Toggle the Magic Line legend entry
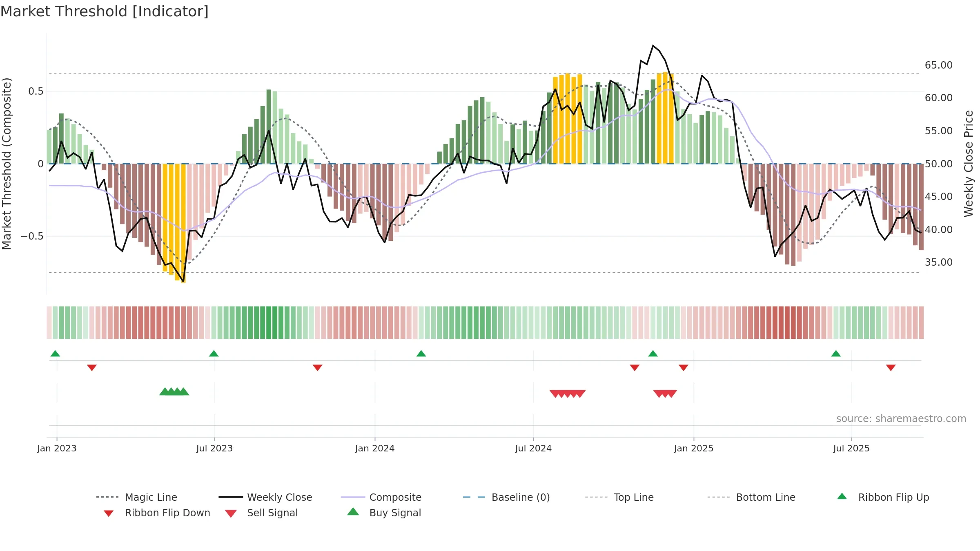 [136, 497]
